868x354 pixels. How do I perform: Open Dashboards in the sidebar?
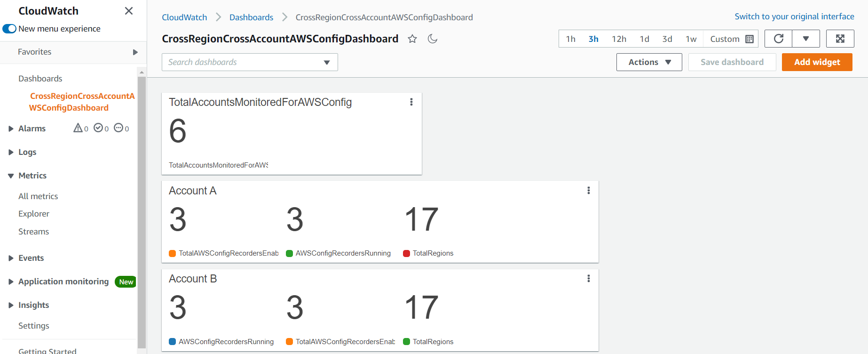(x=40, y=79)
